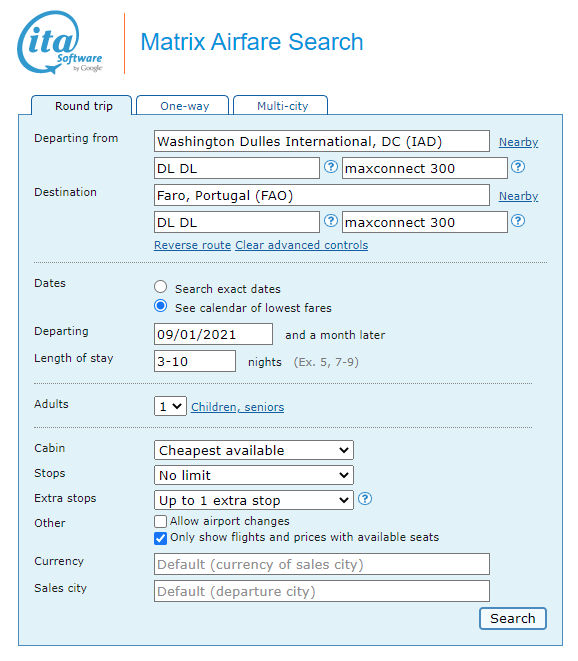This screenshot has height=661, width=578.
Task: Open the Stops No limit dropdown
Action: 254,475
